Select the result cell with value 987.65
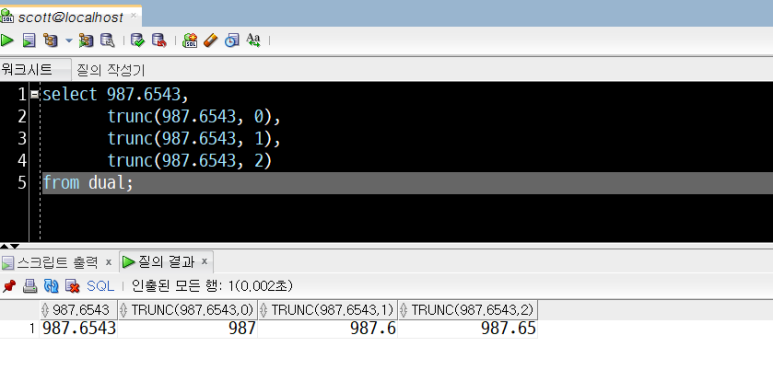This screenshot has width=773, height=370. 467,329
